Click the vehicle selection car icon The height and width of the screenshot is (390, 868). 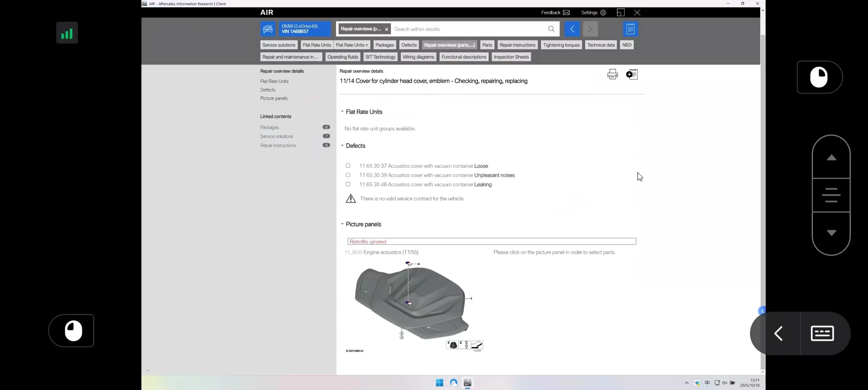point(268,29)
